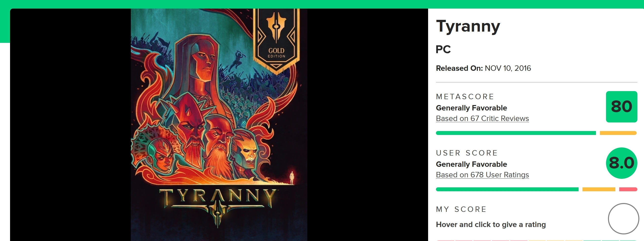Screen dimensions: 644x241
Task: Click the green Metascore 80 badge
Action: (x=621, y=107)
